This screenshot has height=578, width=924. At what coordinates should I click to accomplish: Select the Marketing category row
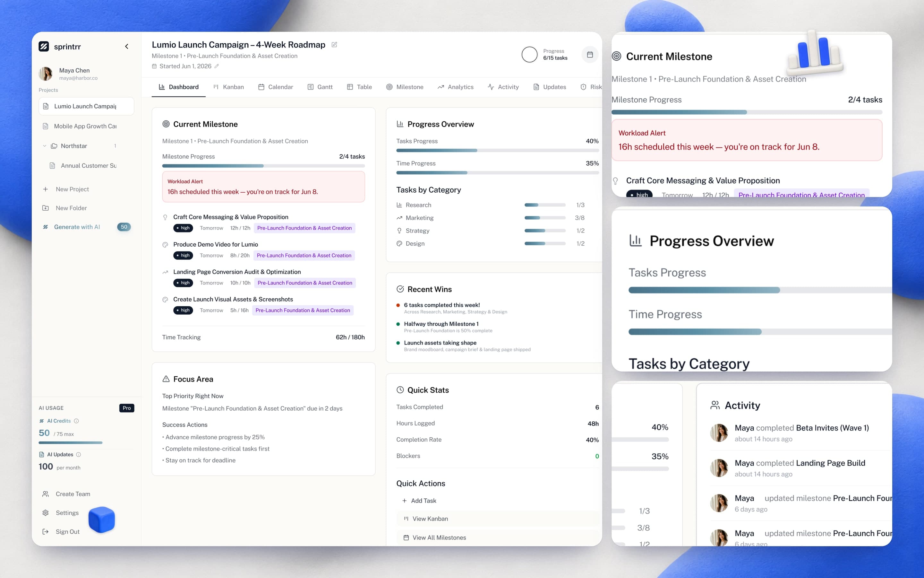click(x=491, y=217)
